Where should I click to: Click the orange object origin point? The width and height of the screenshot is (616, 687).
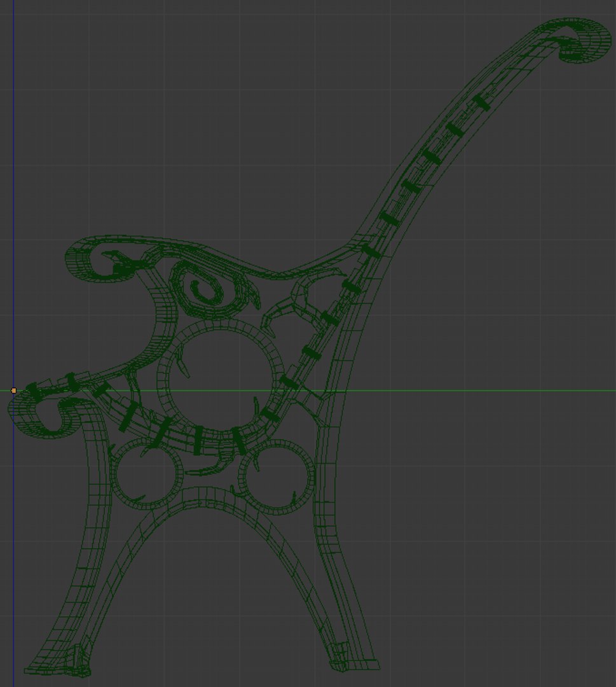(13, 391)
